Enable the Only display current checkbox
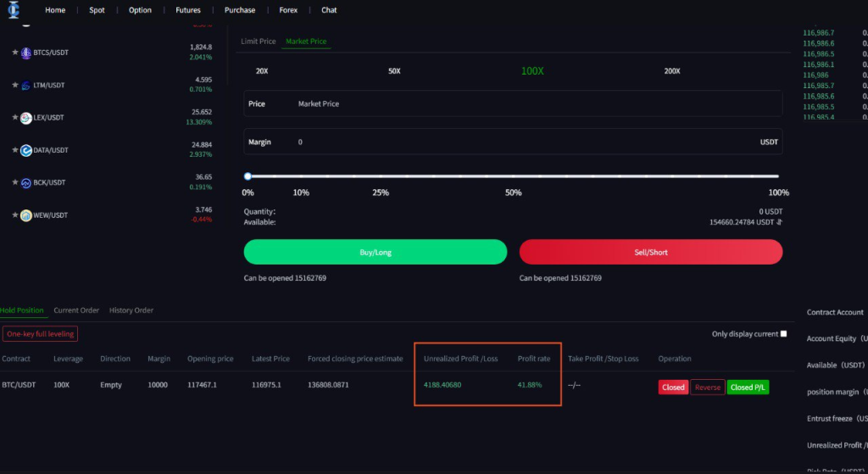 (x=783, y=334)
